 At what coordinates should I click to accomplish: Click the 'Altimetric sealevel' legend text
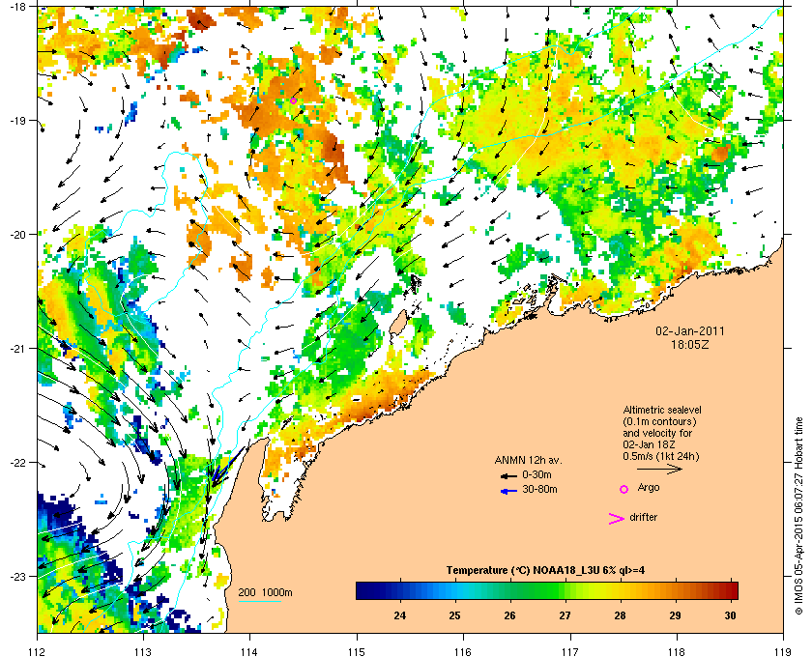point(662,410)
